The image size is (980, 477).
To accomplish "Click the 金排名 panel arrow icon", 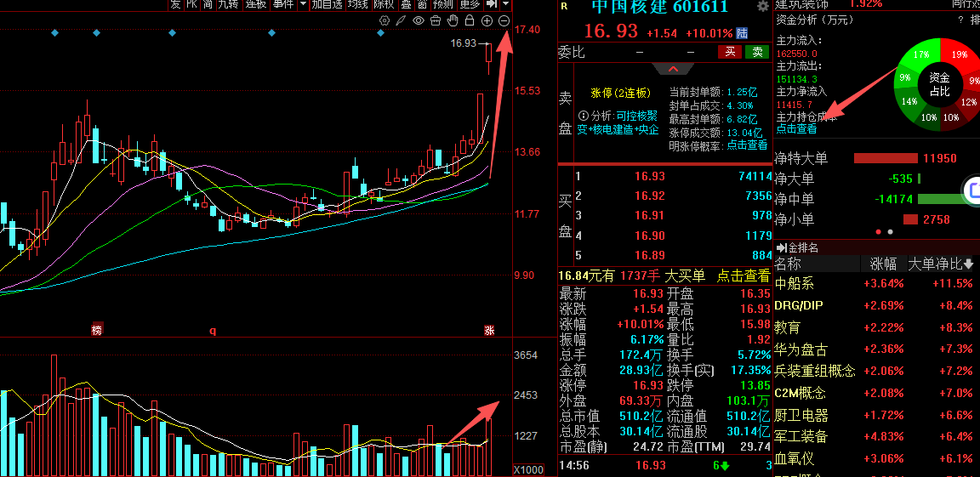I will [x=781, y=247].
